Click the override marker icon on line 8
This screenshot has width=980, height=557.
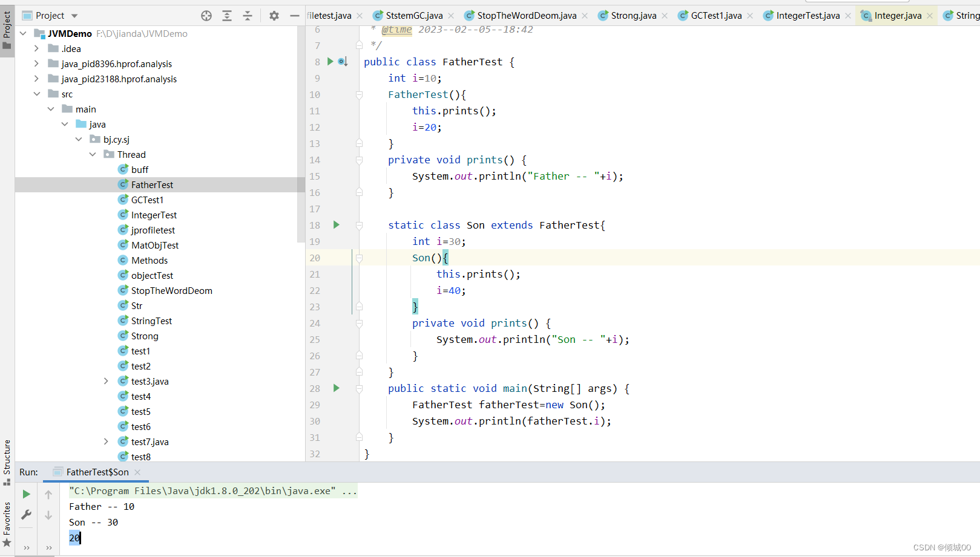click(343, 61)
